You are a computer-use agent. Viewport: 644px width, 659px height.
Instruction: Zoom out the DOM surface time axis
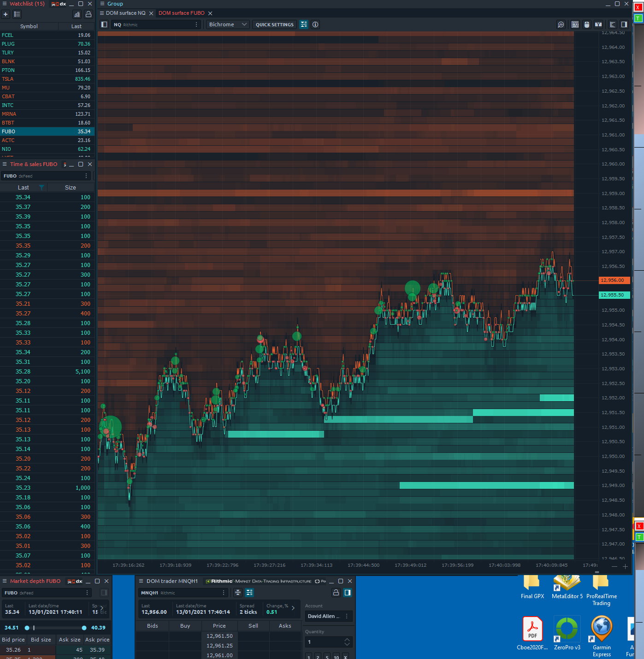point(614,566)
